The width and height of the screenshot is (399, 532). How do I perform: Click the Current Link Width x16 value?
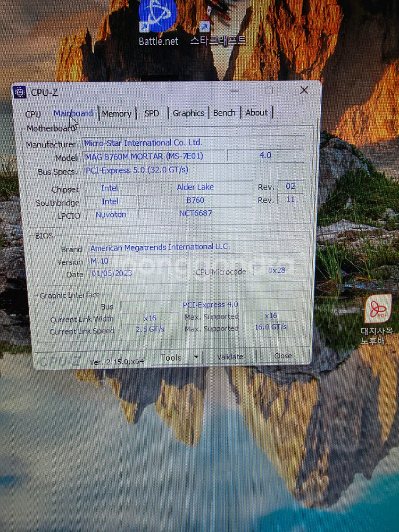pos(150,318)
